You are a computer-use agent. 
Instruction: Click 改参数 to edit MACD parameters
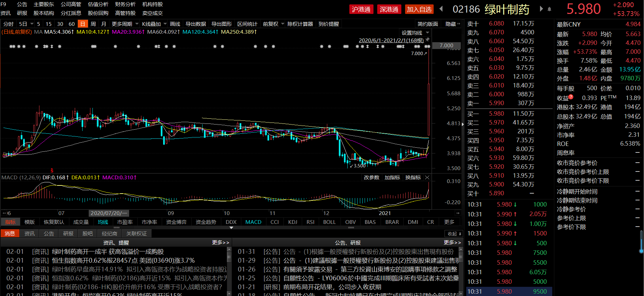(x=371, y=178)
